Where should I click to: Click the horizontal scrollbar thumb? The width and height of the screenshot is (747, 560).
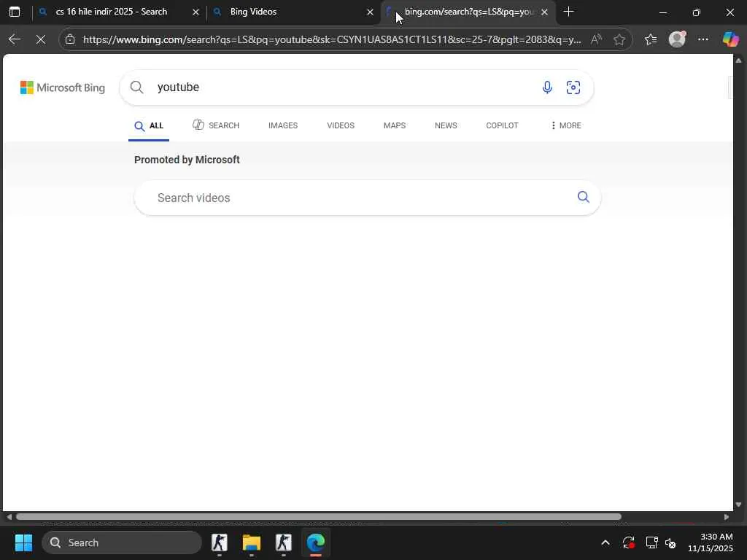pos(319,517)
